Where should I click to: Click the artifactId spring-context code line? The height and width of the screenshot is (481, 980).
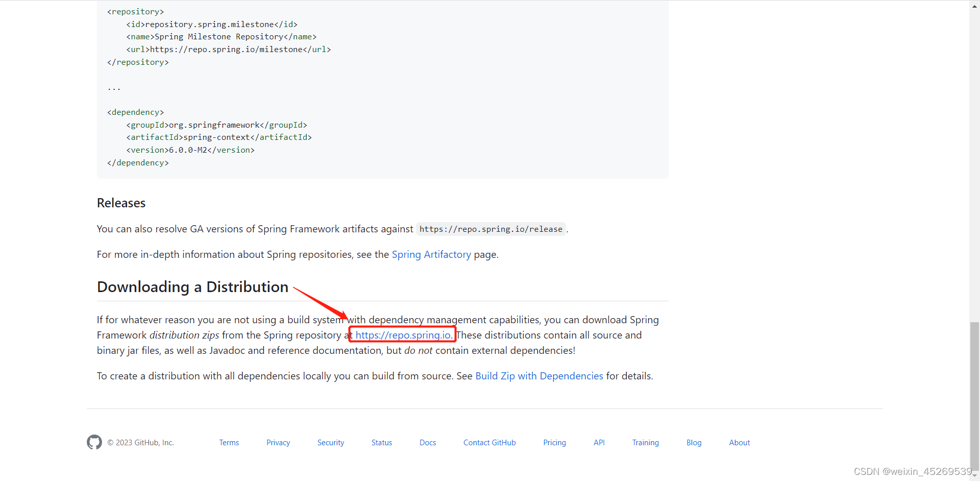point(219,137)
